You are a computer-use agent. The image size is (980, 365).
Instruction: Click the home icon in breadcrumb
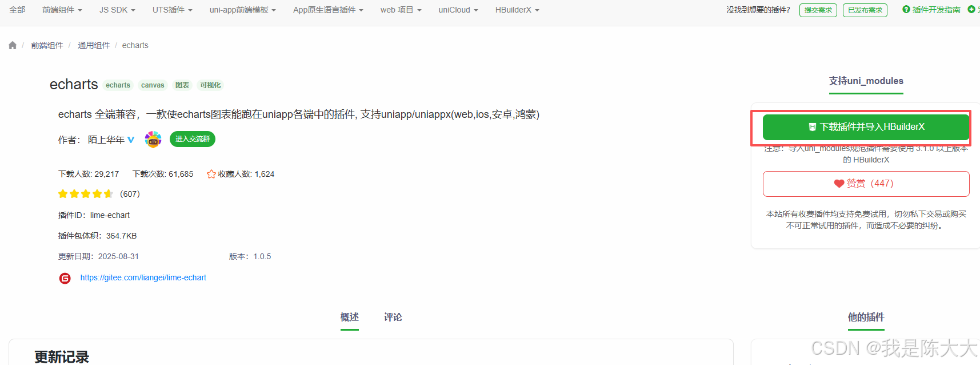coord(13,45)
